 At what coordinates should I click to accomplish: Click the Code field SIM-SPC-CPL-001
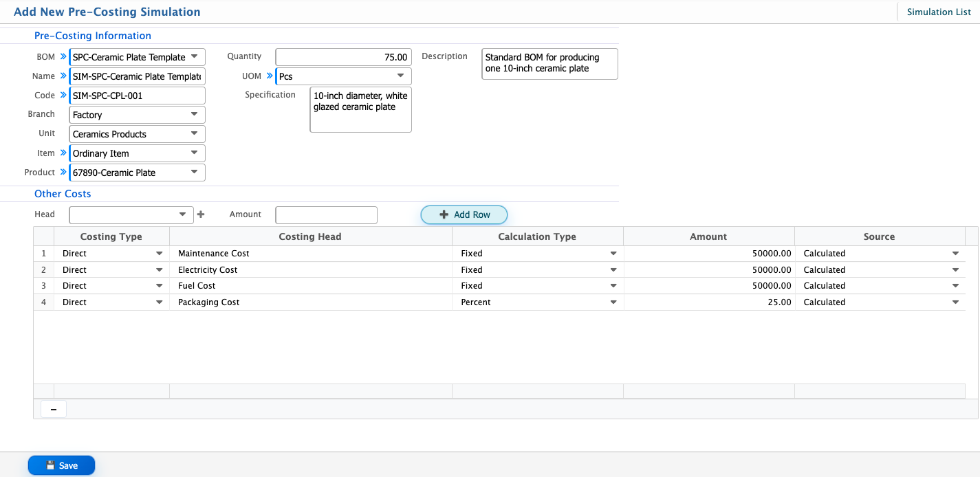pyautogui.click(x=138, y=96)
